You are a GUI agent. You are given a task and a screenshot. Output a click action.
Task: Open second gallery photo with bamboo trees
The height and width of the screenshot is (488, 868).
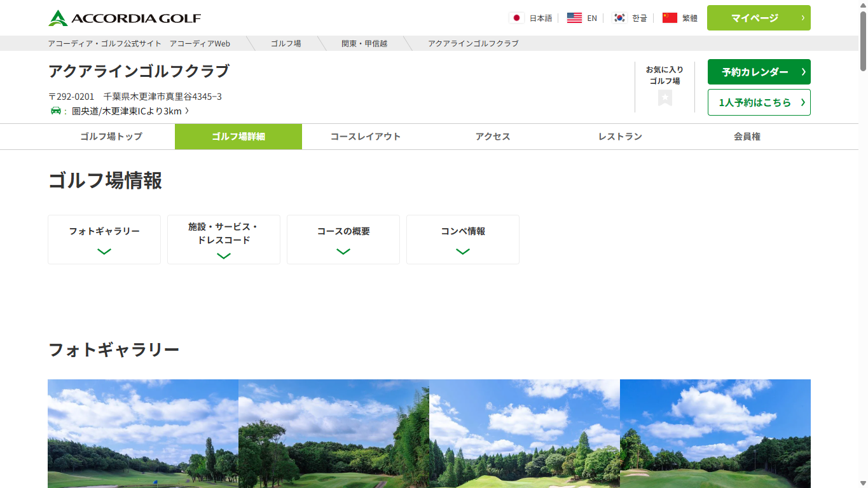click(x=334, y=433)
